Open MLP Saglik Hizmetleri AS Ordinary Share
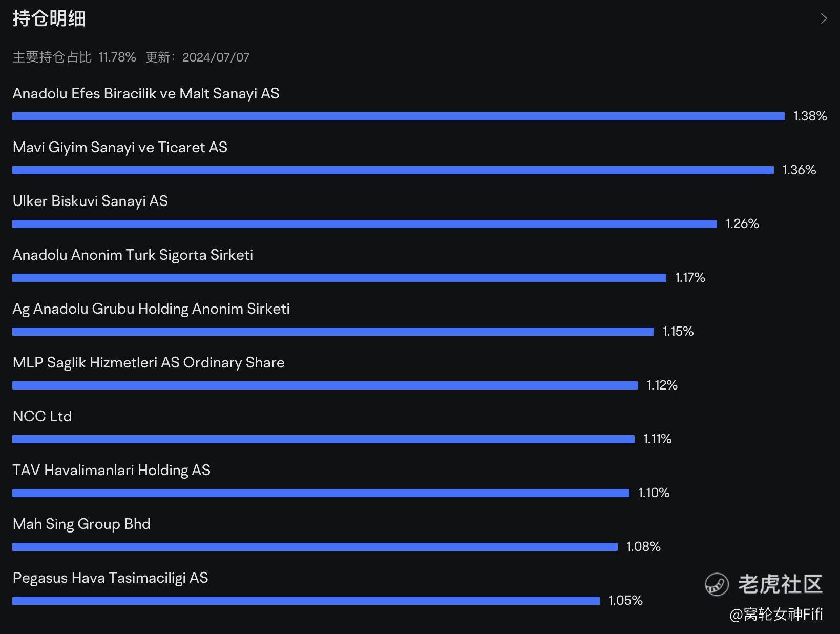This screenshot has height=634, width=840. tap(149, 362)
